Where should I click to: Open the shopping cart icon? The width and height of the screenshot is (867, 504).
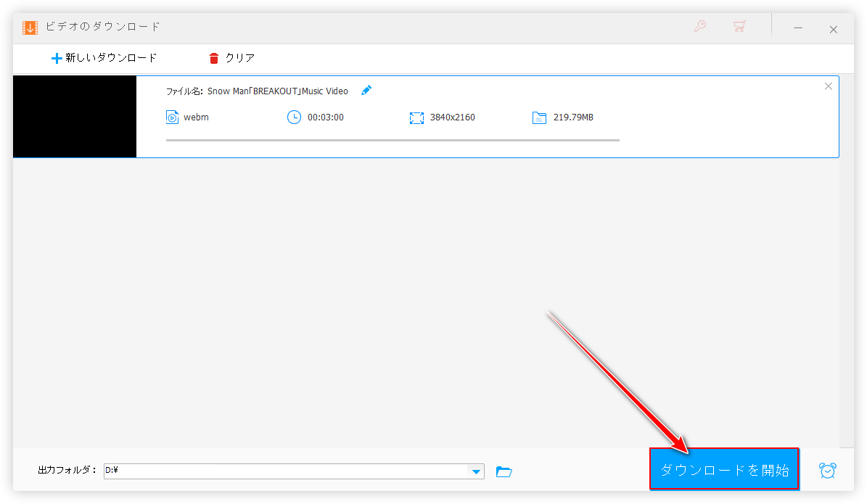[739, 27]
